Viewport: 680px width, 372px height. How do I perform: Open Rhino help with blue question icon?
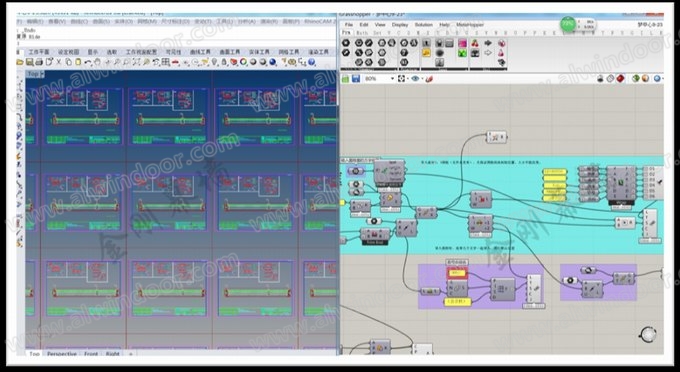click(311, 62)
